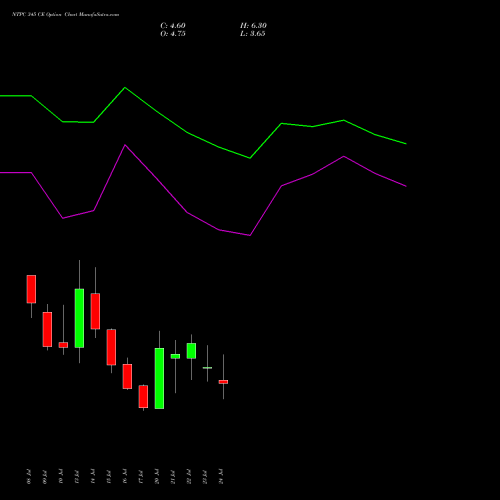
Task: Click the open value O: 4.75
Action: pos(173,34)
